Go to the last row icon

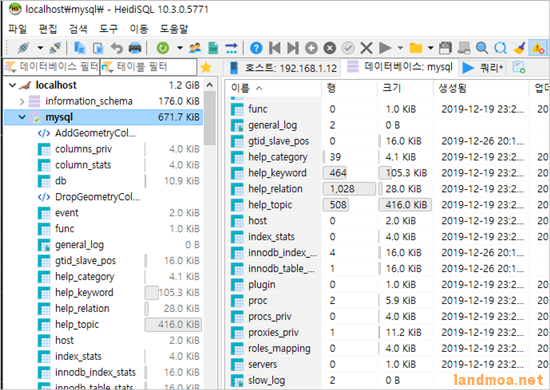pos(293,48)
